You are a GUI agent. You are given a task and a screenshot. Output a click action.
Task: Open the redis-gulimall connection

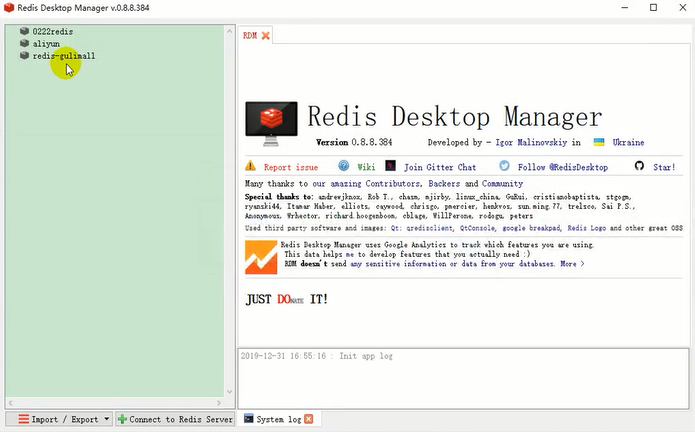[64, 56]
